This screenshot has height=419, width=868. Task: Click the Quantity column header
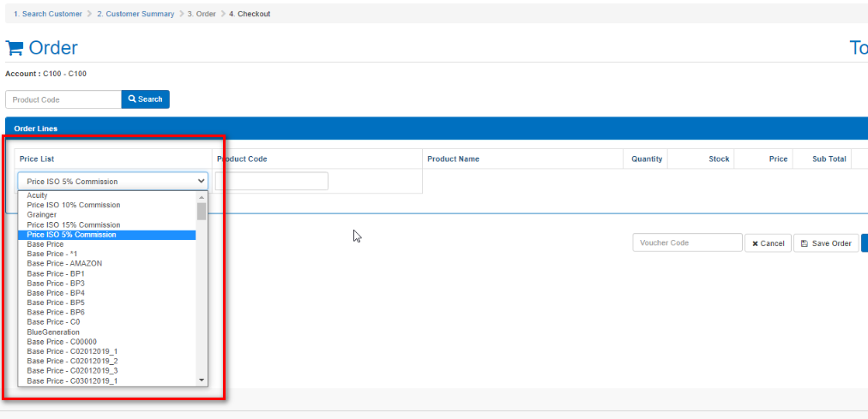click(647, 159)
